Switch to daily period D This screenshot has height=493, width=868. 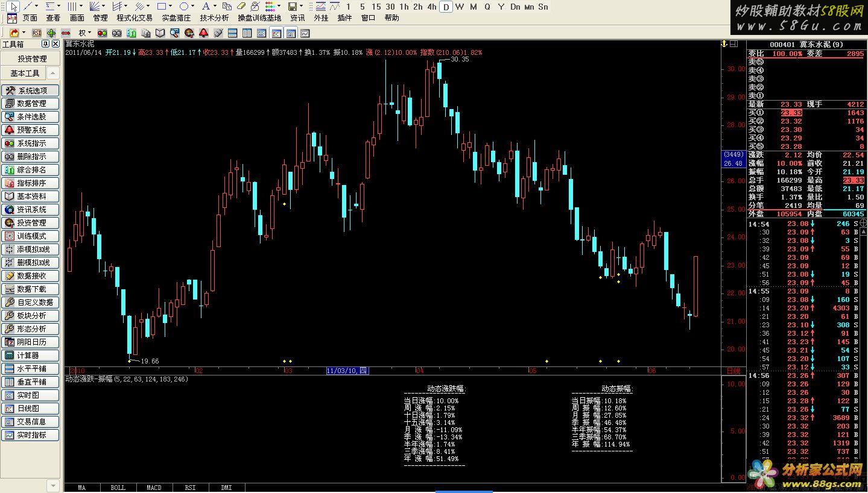point(446,7)
